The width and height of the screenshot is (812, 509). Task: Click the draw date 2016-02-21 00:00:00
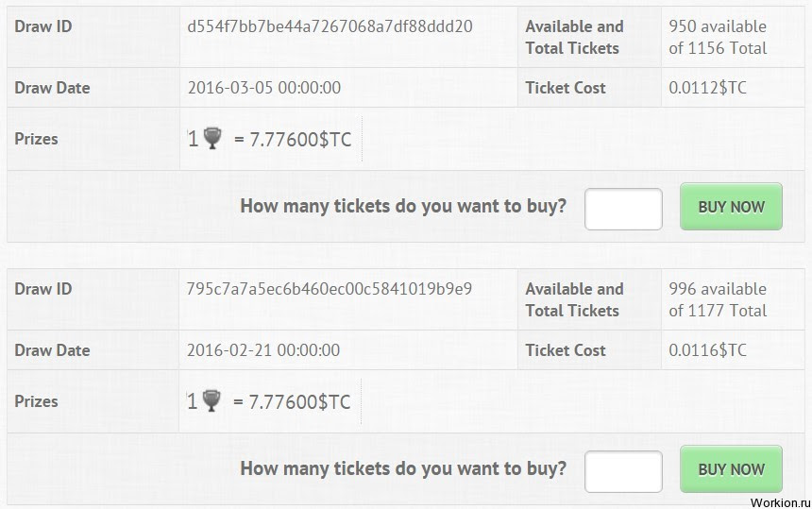point(263,350)
